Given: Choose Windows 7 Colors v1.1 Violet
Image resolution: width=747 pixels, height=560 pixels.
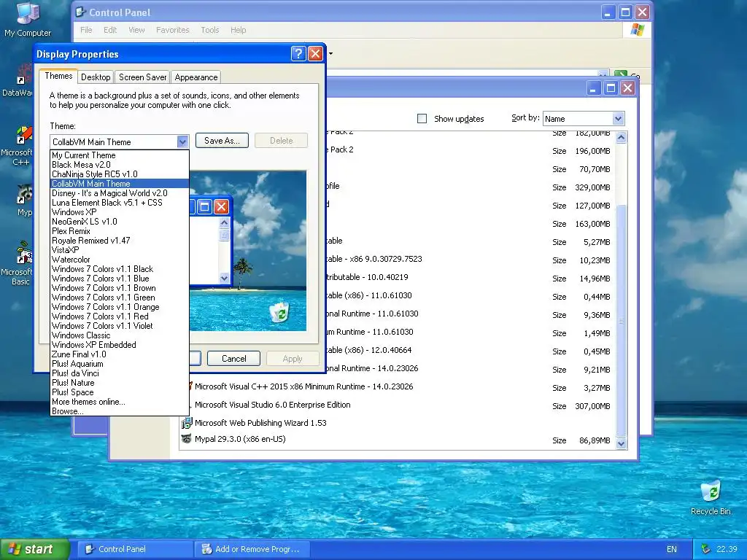Looking at the screenshot, I should tap(120, 326).
